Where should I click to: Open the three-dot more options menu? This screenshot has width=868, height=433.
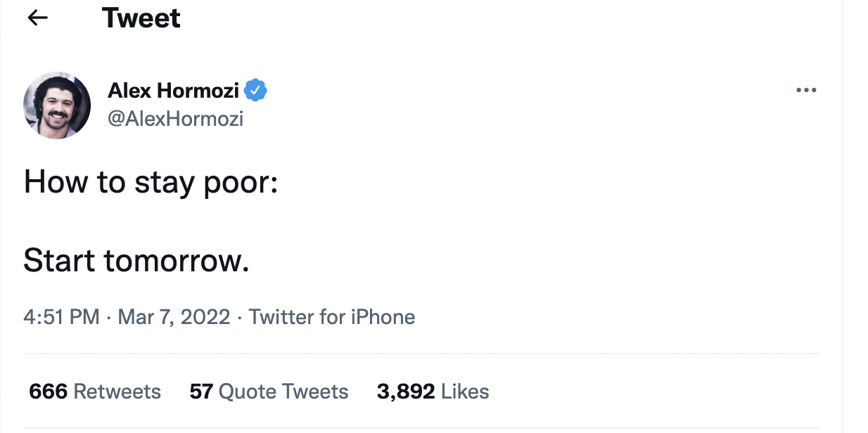pyautogui.click(x=805, y=90)
